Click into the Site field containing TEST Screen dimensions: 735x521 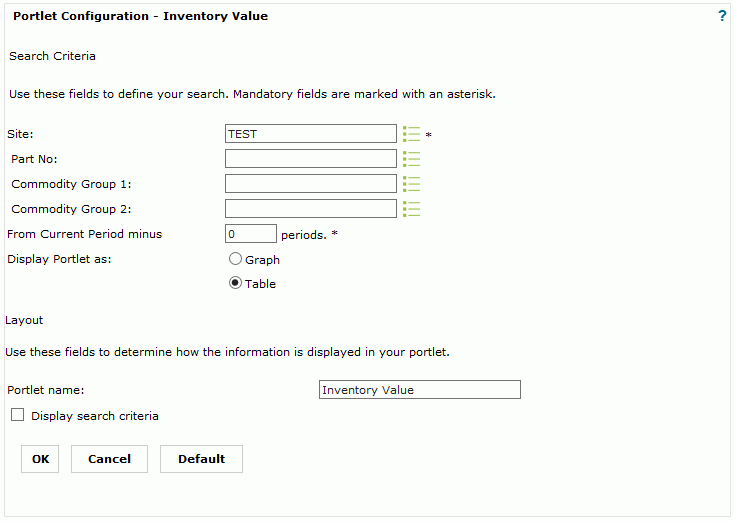tap(311, 134)
